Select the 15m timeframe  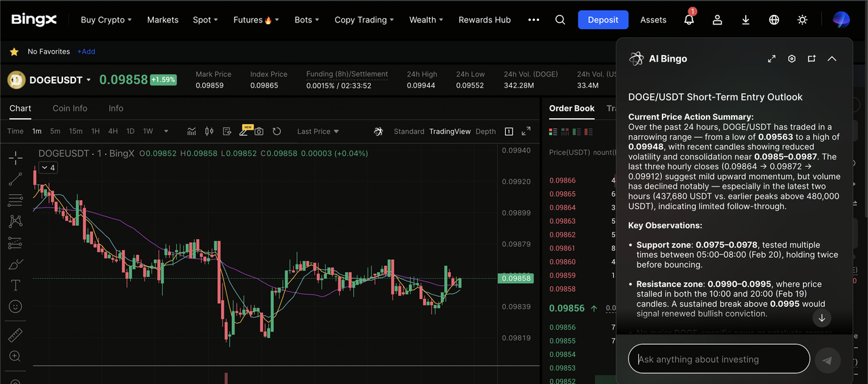75,132
